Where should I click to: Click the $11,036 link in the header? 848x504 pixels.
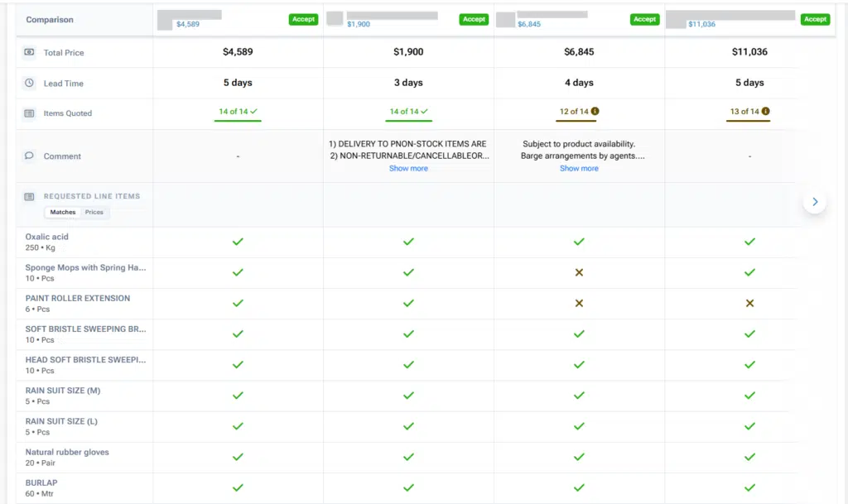point(701,24)
